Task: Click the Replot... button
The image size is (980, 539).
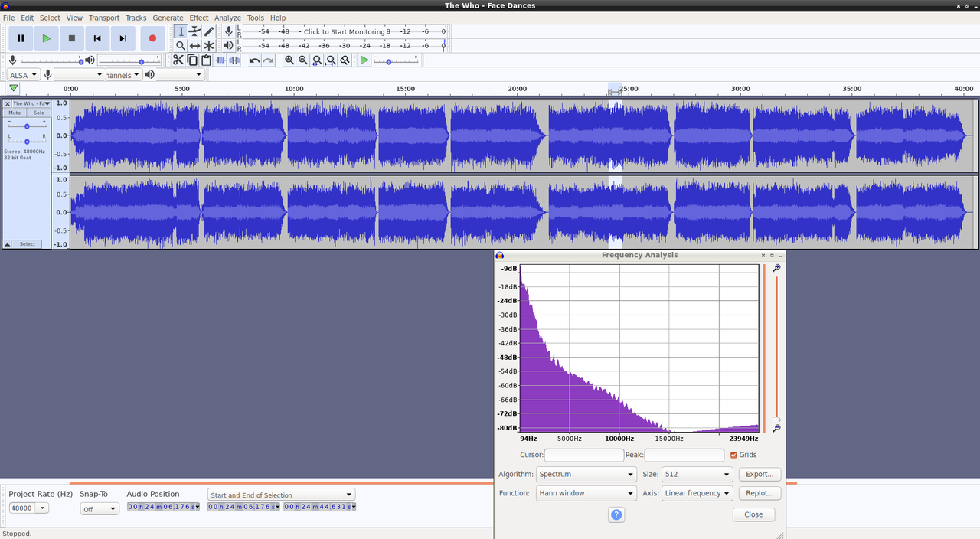Action: (759, 493)
